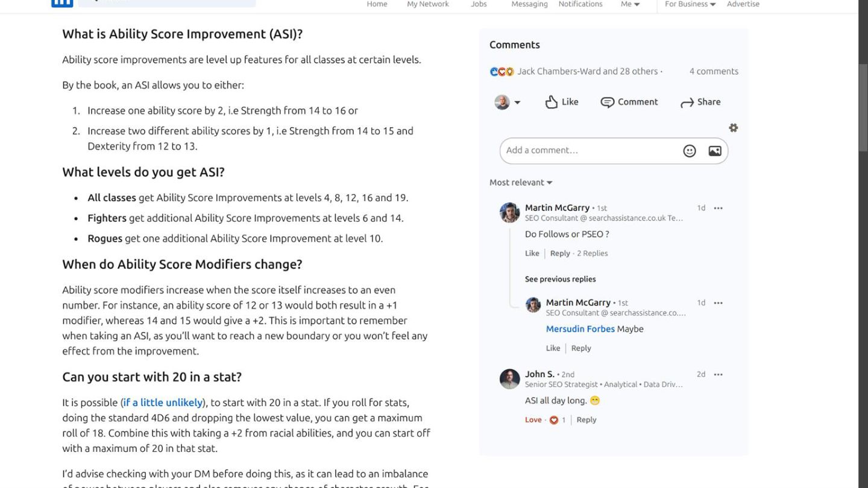Open more options for John S. comment
Screen dimensions: 868x488
coord(718,374)
